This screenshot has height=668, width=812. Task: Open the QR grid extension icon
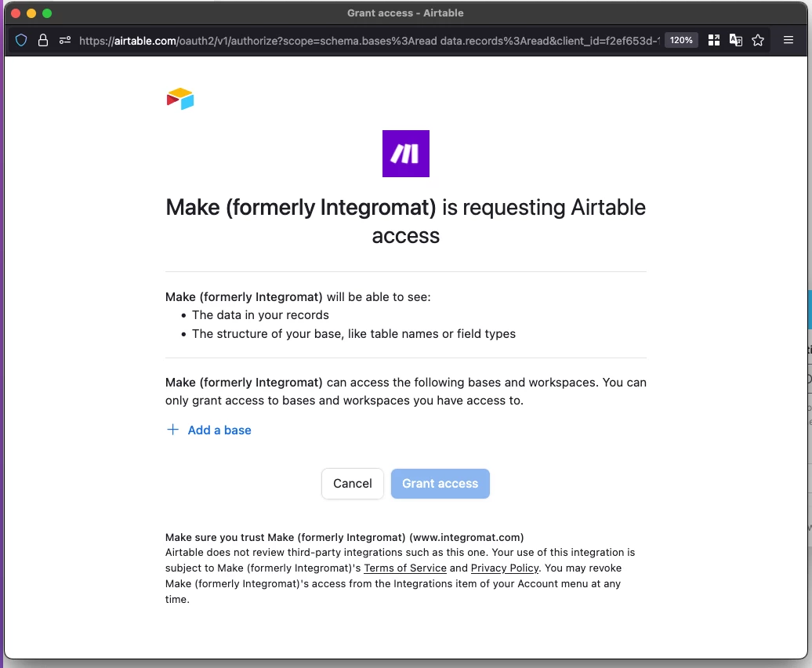(713, 41)
